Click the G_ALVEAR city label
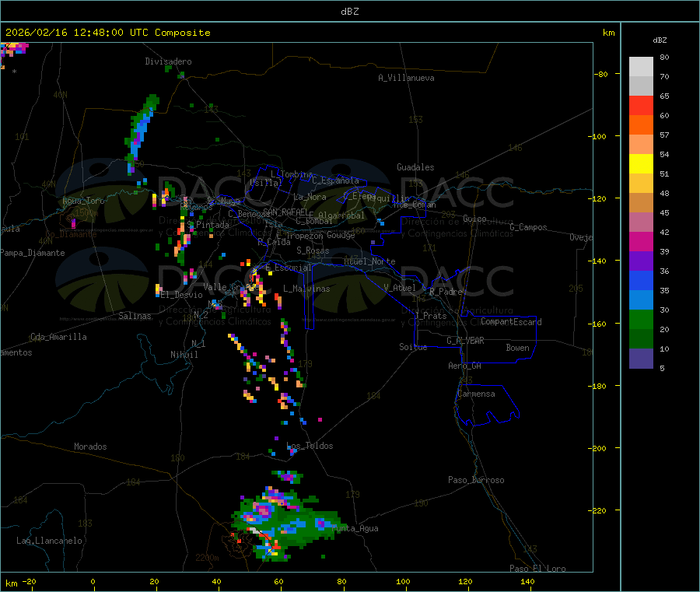Image resolution: width=700 pixels, height=592 pixels. pyautogui.click(x=465, y=341)
